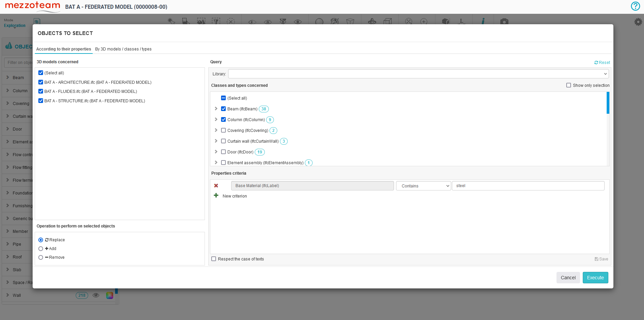Open the Wall color swatch

tap(109, 295)
